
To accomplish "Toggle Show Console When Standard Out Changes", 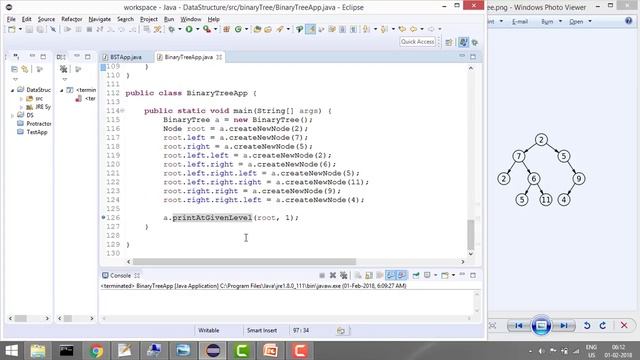I will 391,276.
